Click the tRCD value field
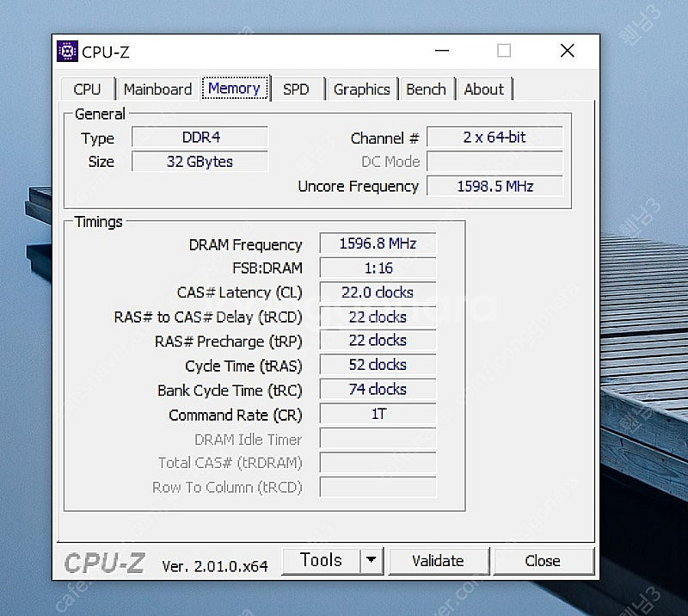This screenshot has height=616, width=688. [x=378, y=317]
